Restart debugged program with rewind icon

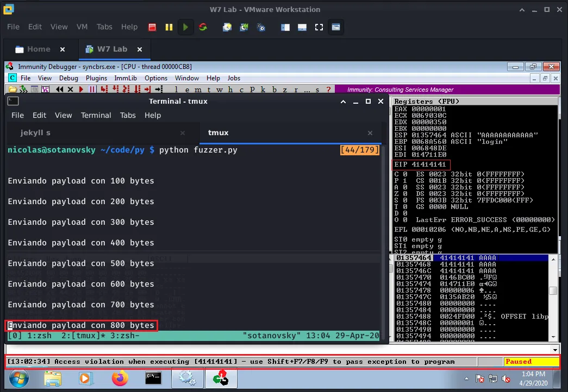point(60,90)
